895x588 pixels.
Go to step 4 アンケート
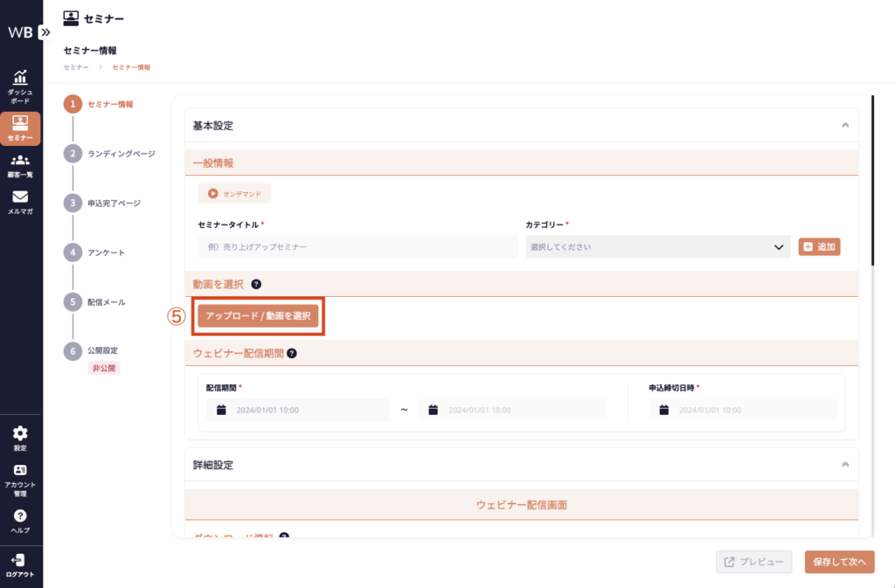click(x=106, y=252)
